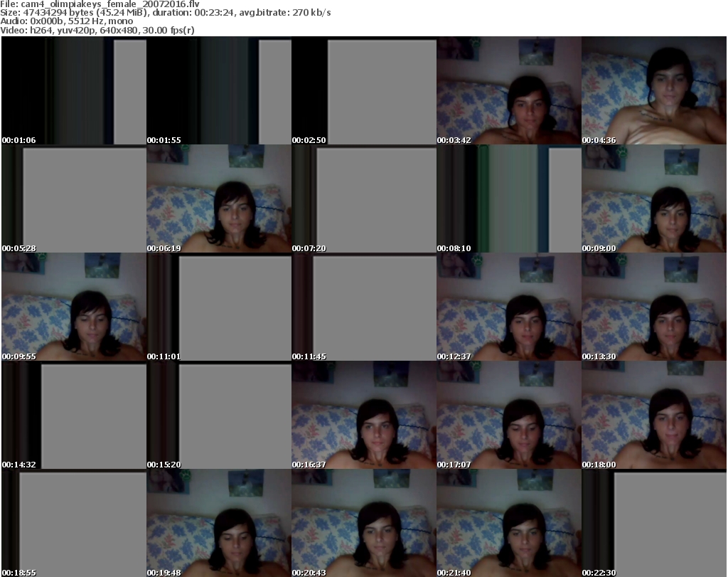This screenshot has height=577, width=728.
Task: Open the thumbnail at 00:21:40
Action: tap(509, 523)
